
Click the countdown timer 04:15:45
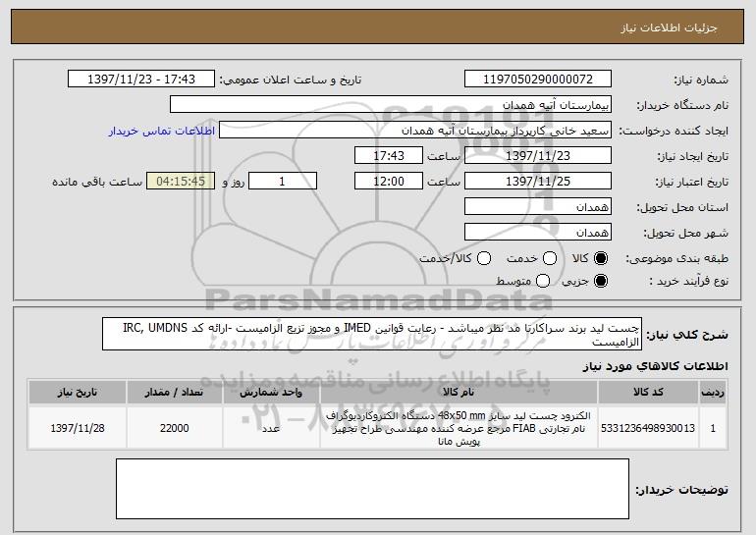pos(181,182)
